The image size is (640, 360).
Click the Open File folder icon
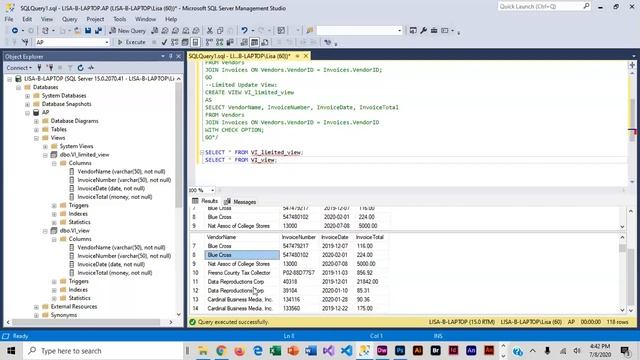coord(77,31)
